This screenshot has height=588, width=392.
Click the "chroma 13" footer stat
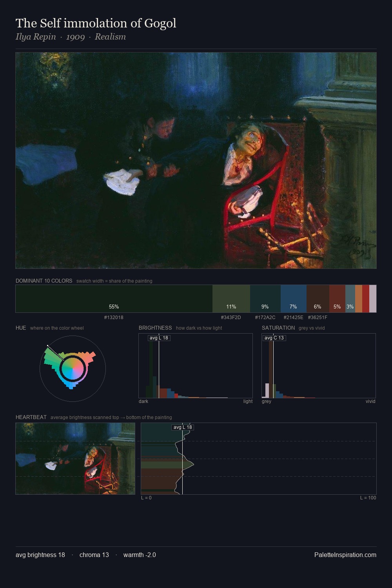tap(94, 555)
